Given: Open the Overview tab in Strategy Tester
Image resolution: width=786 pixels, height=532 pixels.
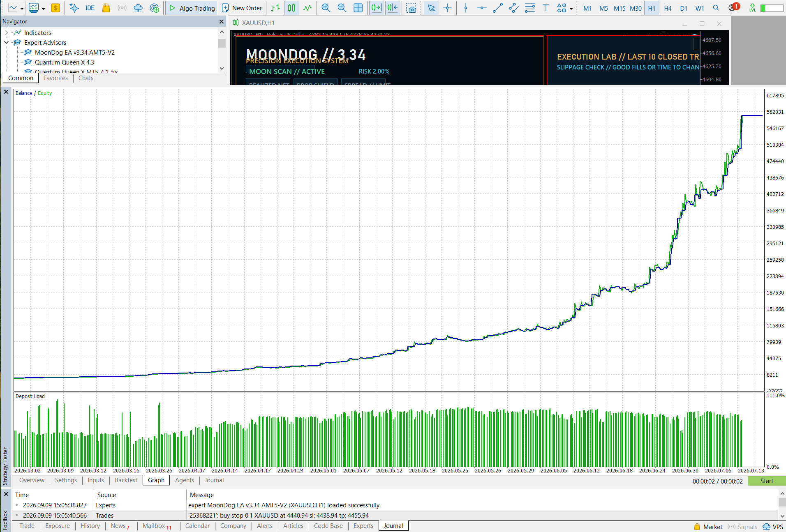Looking at the screenshot, I should [32, 480].
